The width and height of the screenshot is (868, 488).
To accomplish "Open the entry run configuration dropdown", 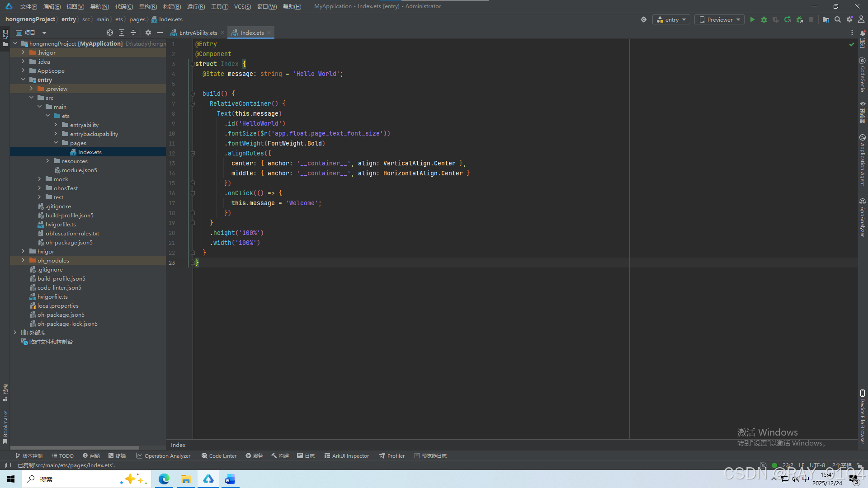I will coord(671,19).
